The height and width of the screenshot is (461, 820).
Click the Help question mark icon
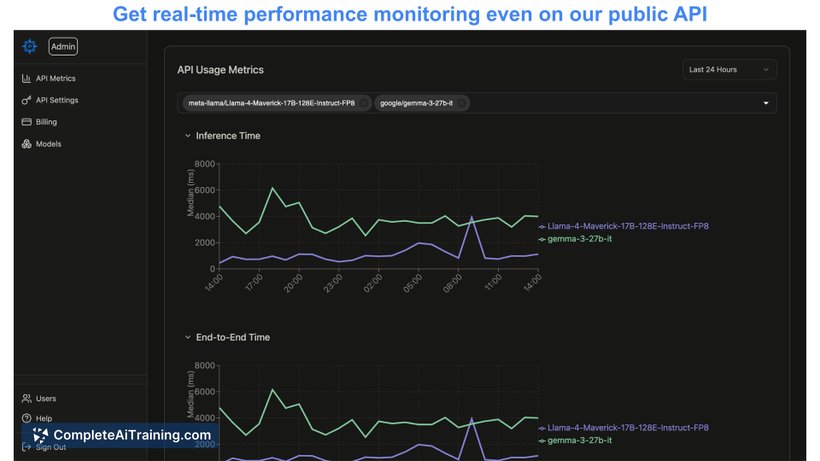[26, 418]
